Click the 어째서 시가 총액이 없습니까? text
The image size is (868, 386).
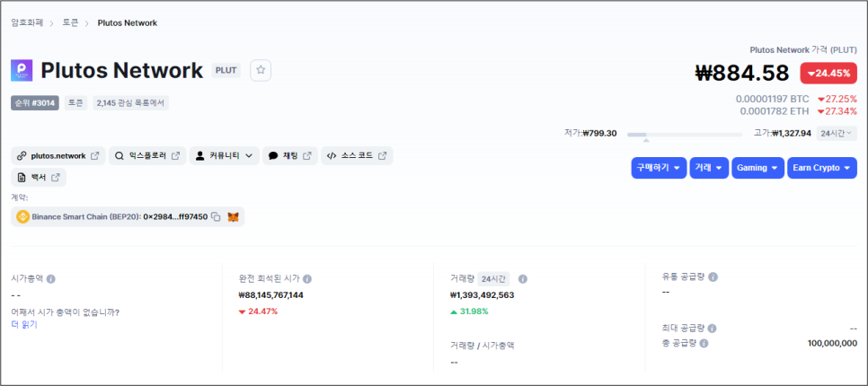(x=66, y=312)
